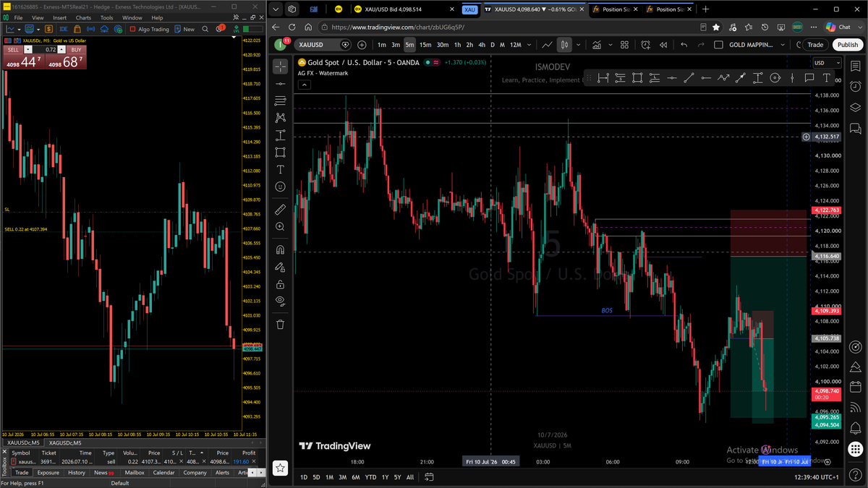Click the XAUUSD symbol search field
The height and width of the screenshot is (488, 868).
coord(323,45)
